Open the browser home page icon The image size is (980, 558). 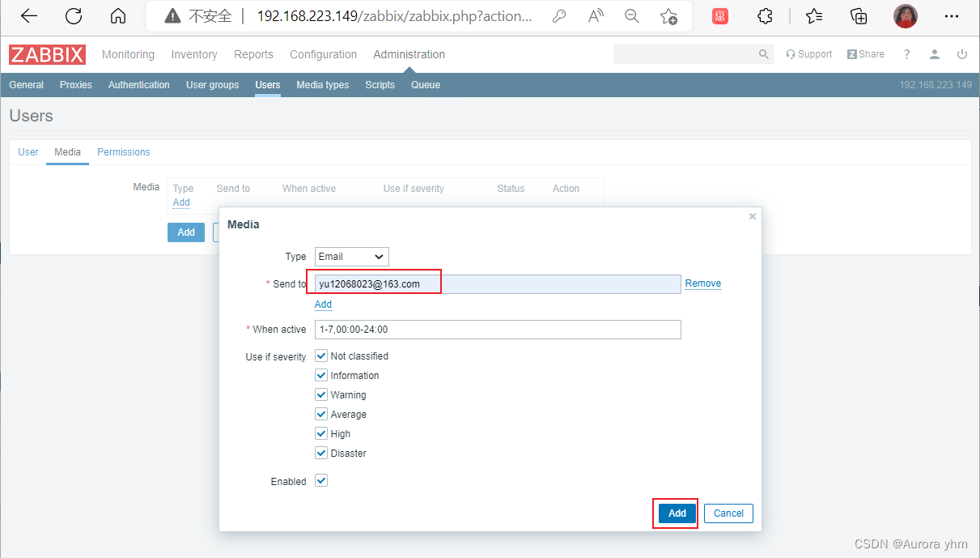pos(118,16)
